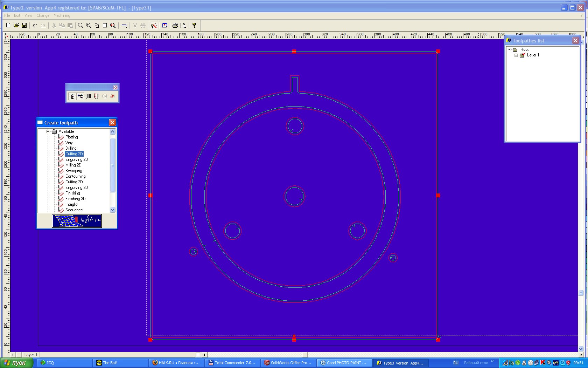Collapse the Available tree node

click(48, 131)
